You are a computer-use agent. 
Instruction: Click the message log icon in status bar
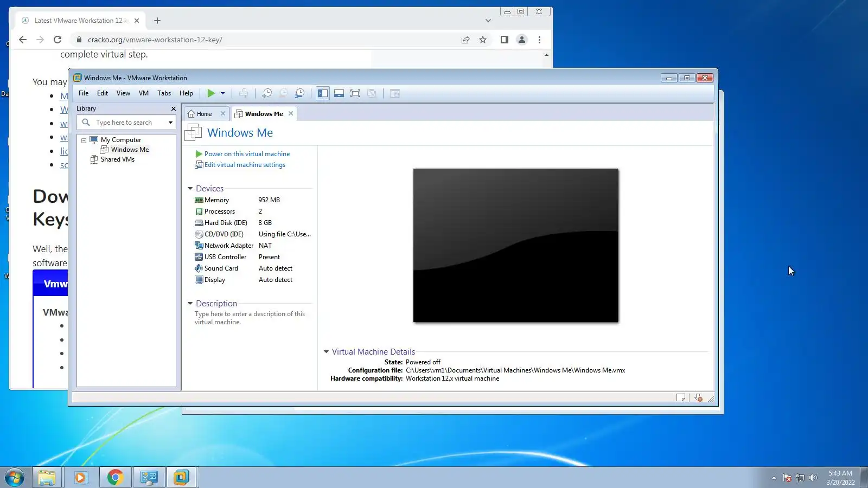click(x=681, y=398)
